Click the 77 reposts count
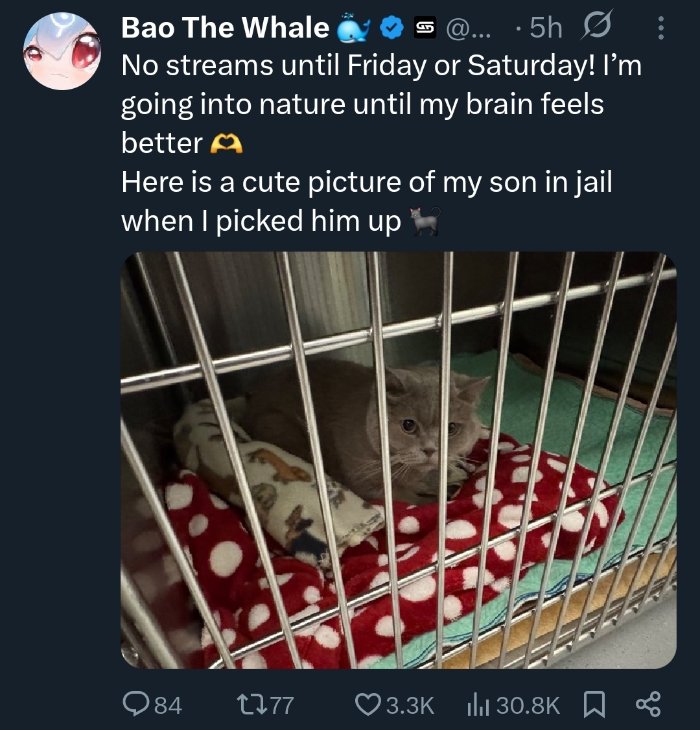700x730 pixels. click(x=282, y=705)
